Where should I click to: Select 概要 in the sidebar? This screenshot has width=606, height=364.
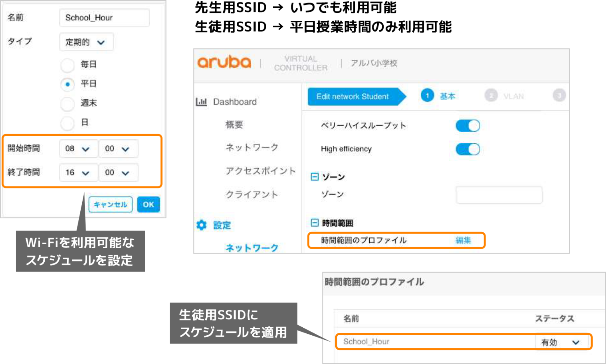pyautogui.click(x=235, y=125)
